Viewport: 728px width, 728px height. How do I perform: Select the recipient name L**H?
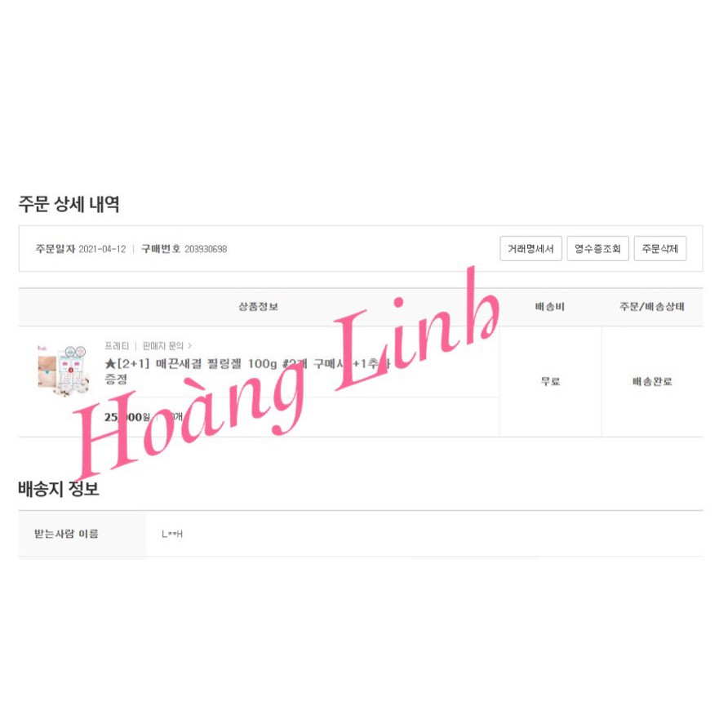coord(171,534)
